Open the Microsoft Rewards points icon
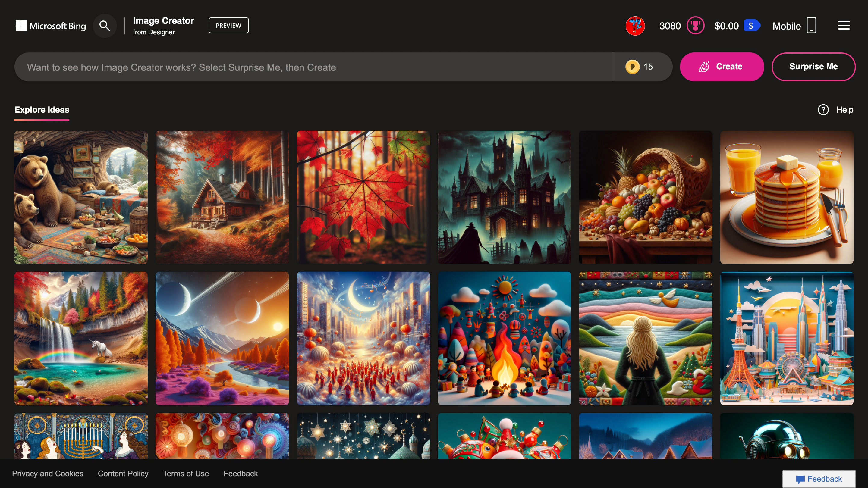The width and height of the screenshot is (868, 488). coord(696,26)
